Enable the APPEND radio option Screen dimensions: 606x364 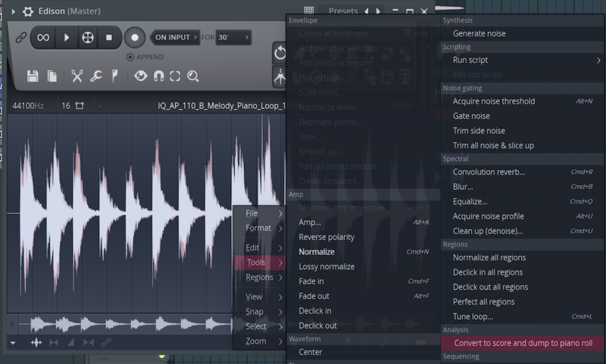[130, 58]
